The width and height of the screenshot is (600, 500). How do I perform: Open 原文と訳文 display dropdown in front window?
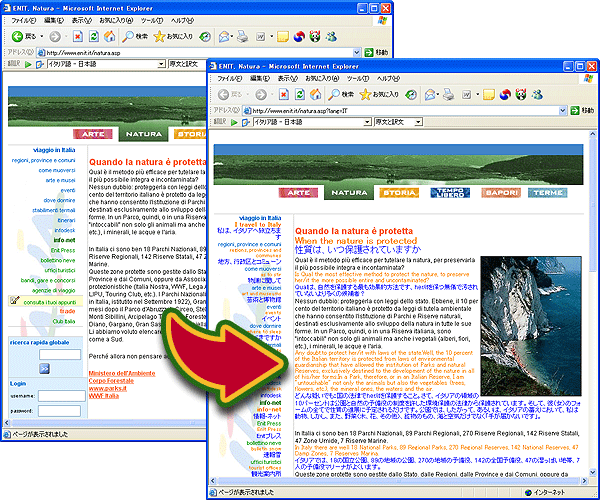pos(419,122)
